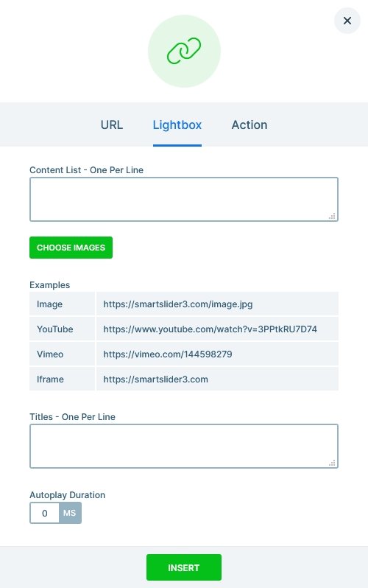
Task: Click the Vimeo example label cell
Action: pyautogui.click(x=63, y=354)
